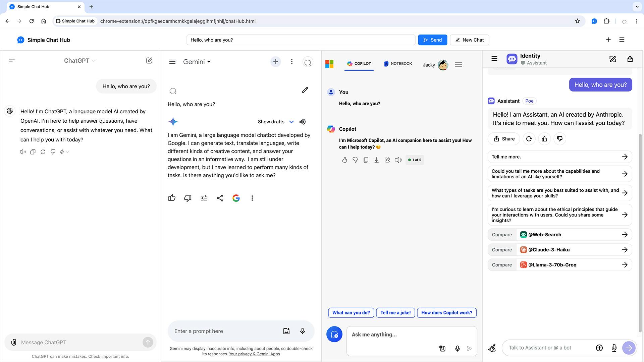Toggle Simple Chat Hub hamburger menu
Screen dimensions: 644x362
623,40
